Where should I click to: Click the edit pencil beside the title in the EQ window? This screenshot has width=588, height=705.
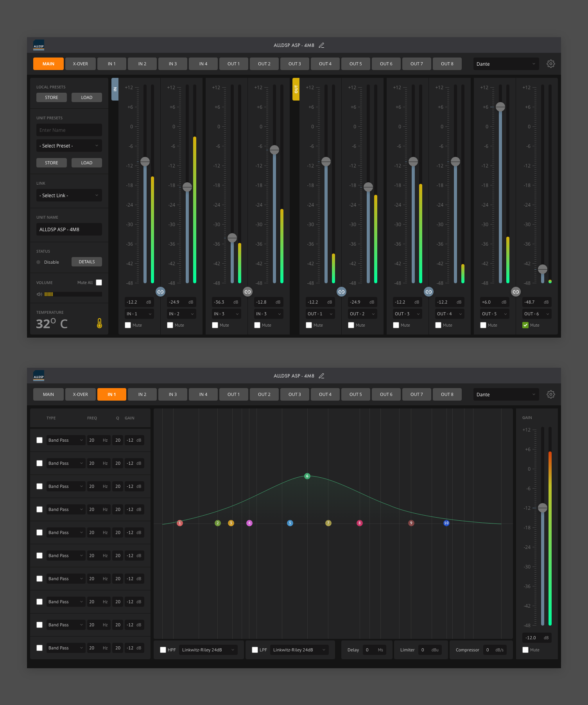321,376
